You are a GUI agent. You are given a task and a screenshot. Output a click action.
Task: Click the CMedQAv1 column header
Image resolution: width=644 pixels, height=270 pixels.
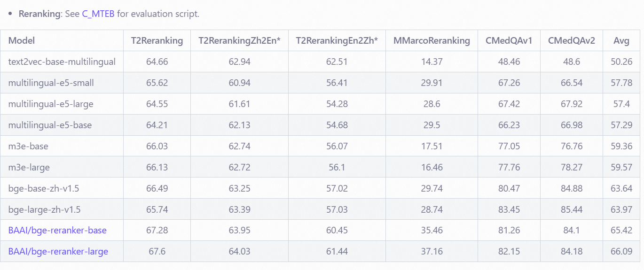pos(509,40)
